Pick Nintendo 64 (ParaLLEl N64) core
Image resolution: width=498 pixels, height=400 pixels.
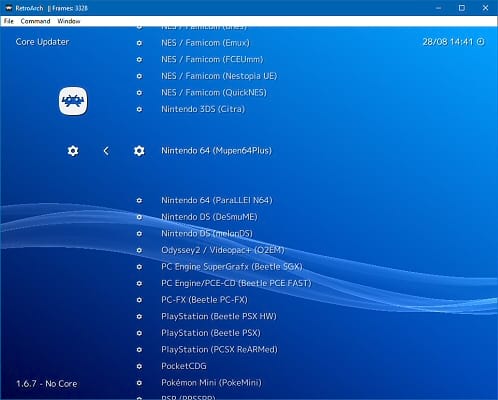pos(217,200)
